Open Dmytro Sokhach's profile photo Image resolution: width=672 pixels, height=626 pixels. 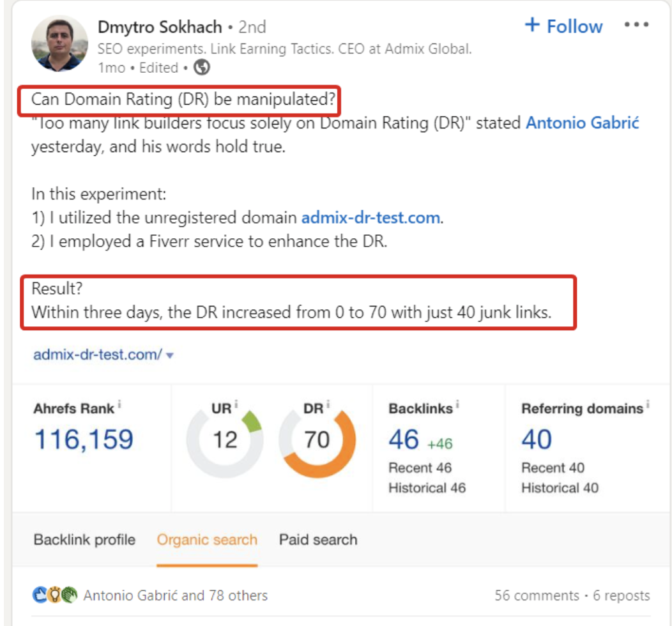pyautogui.click(x=59, y=43)
